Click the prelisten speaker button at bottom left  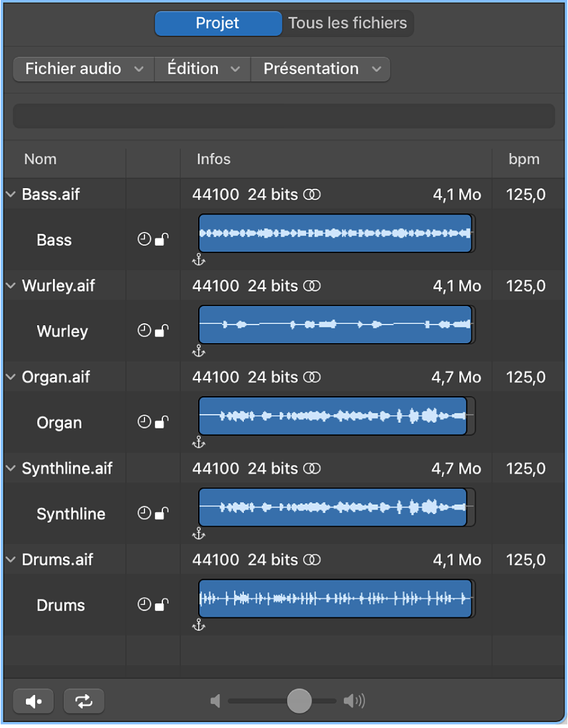[32, 700]
